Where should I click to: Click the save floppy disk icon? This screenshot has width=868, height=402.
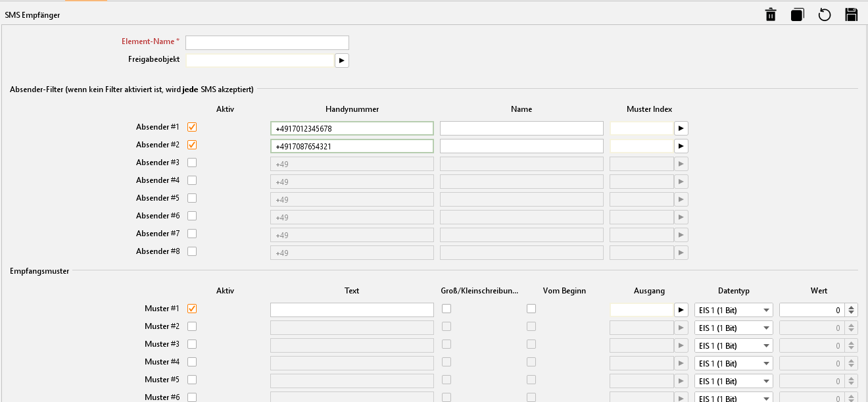[x=852, y=15]
